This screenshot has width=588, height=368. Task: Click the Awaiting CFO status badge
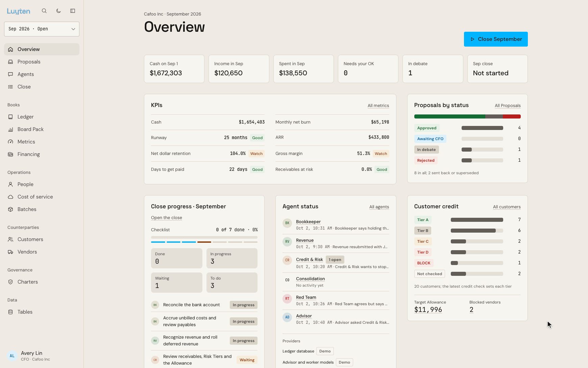[430, 139]
